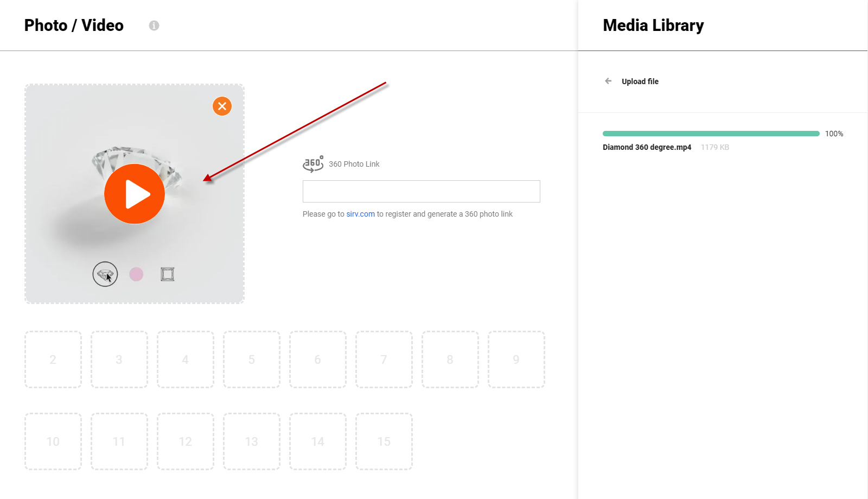
Task: Select empty media slot 7
Action: (x=384, y=359)
